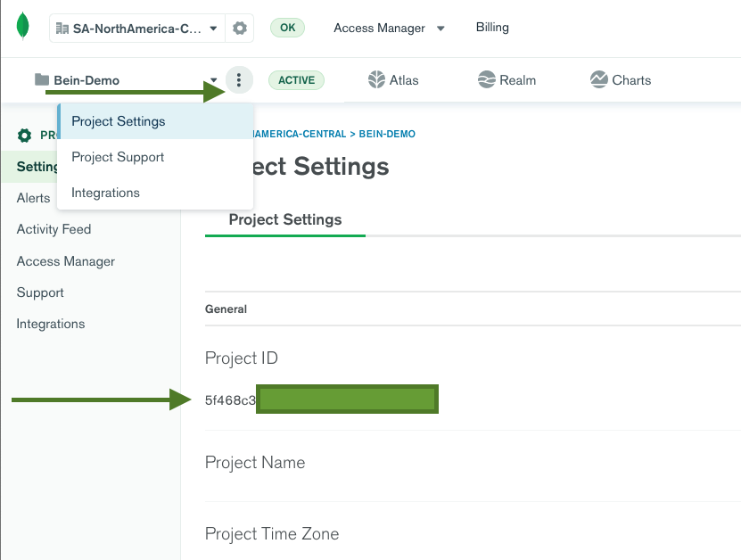Click the Atlas leaf icon
The height and width of the screenshot is (560, 741).
[376, 80]
